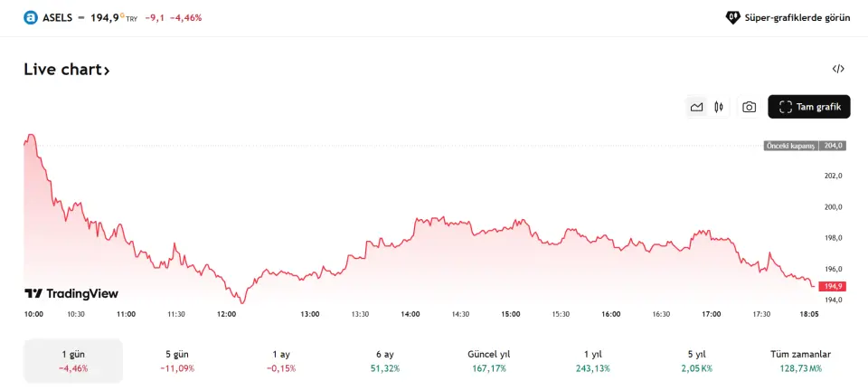Open the embed code icon
868x391 pixels.
tap(838, 69)
